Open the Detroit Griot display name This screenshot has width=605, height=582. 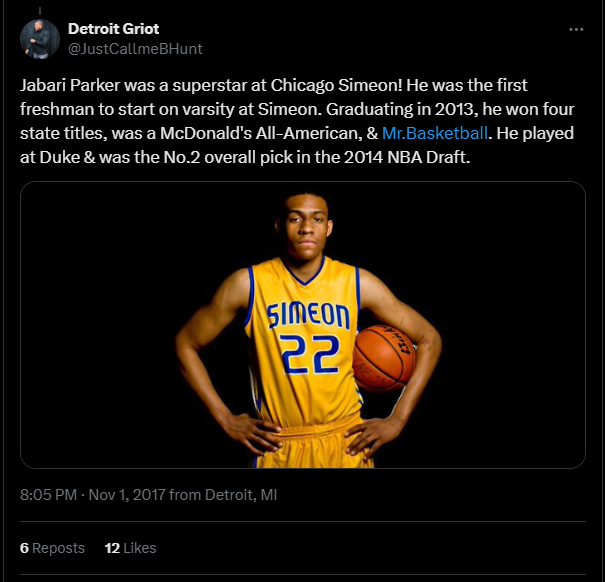[113, 29]
